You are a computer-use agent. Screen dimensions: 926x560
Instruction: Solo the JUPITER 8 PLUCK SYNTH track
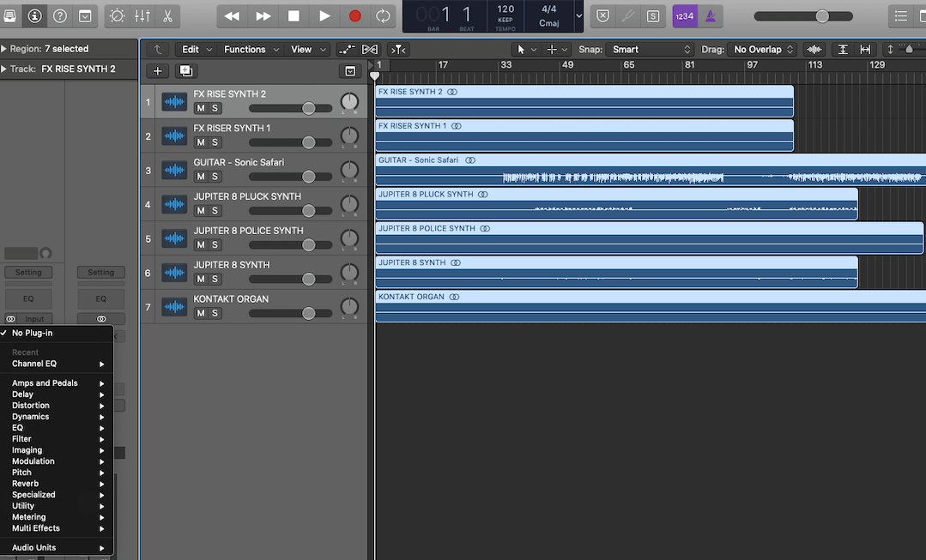tap(215, 211)
